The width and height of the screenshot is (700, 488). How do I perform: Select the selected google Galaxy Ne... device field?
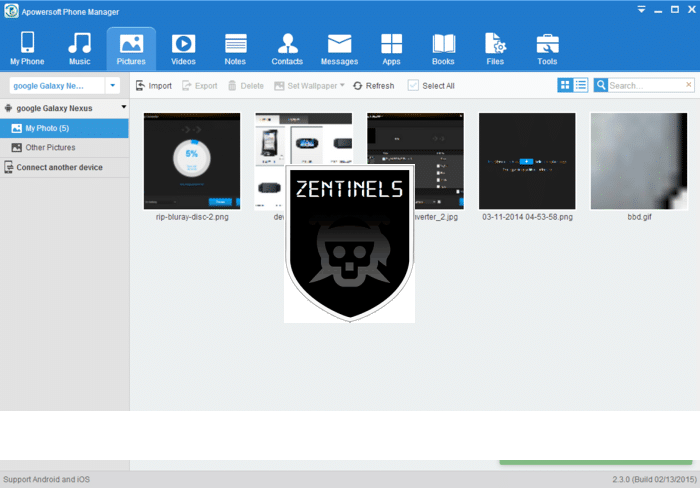point(56,85)
